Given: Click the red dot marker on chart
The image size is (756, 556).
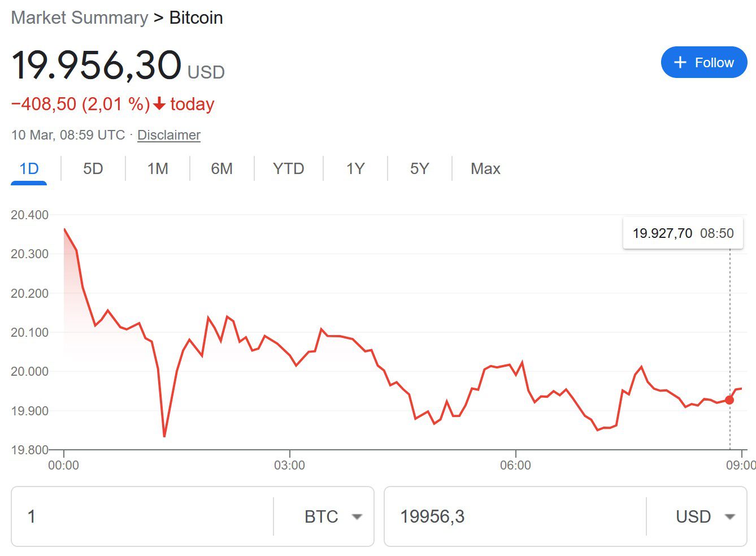Looking at the screenshot, I should pyautogui.click(x=729, y=399).
